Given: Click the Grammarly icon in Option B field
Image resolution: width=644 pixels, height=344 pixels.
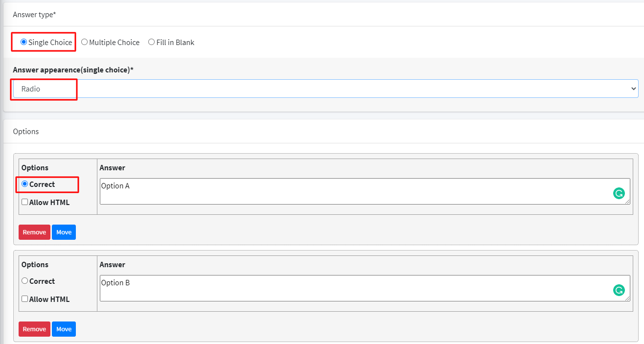Looking at the screenshot, I should pyautogui.click(x=619, y=291).
